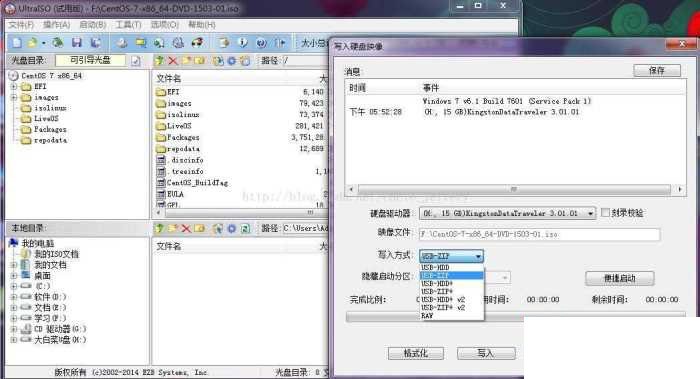This screenshot has height=379, width=700.
Task: Toggle the 刻录校验 verify checkbox
Action: [x=605, y=212]
